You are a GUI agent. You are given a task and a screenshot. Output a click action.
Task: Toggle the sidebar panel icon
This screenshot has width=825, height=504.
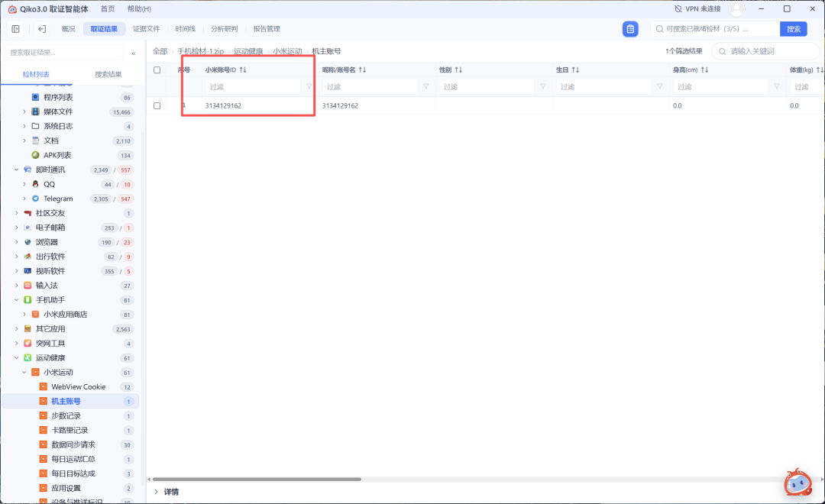click(x=16, y=29)
